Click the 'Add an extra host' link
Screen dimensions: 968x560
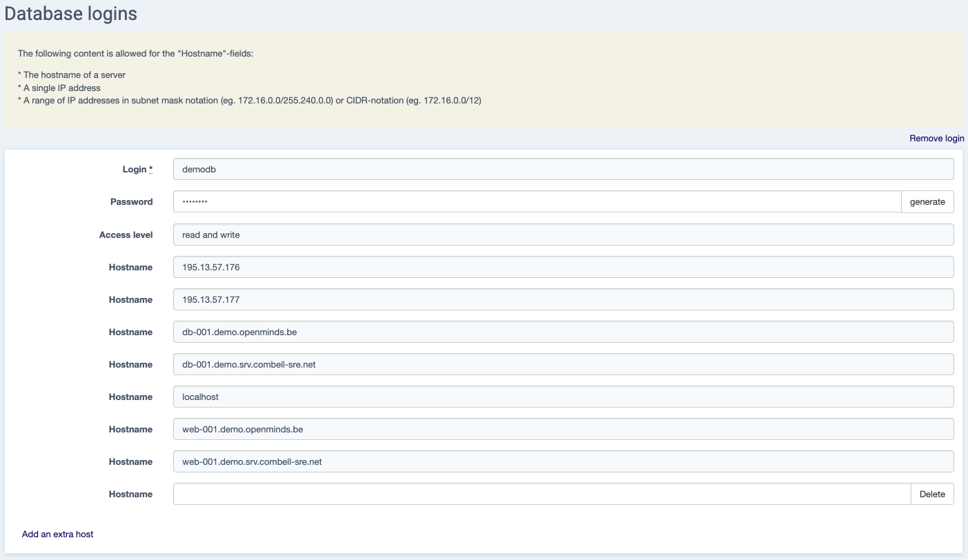(x=57, y=534)
